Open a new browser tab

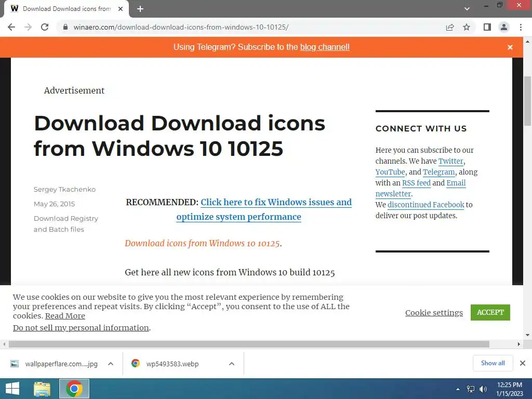pos(140,9)
